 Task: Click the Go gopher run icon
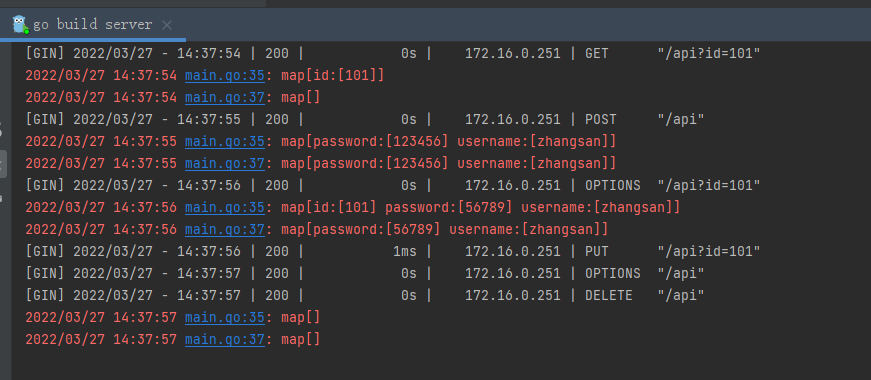coord(21,24)
